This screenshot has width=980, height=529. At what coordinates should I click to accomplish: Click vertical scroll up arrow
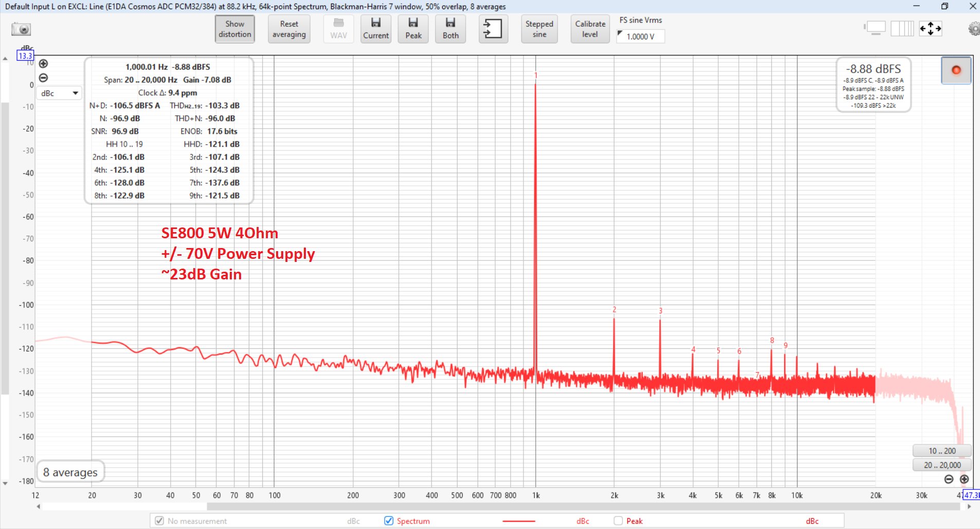tap(5, 59)
